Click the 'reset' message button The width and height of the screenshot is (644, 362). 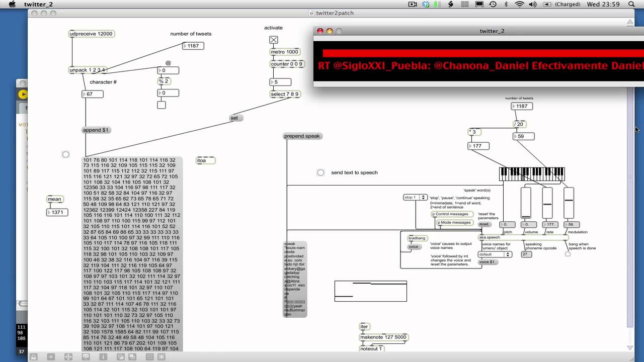coord(484,224)
